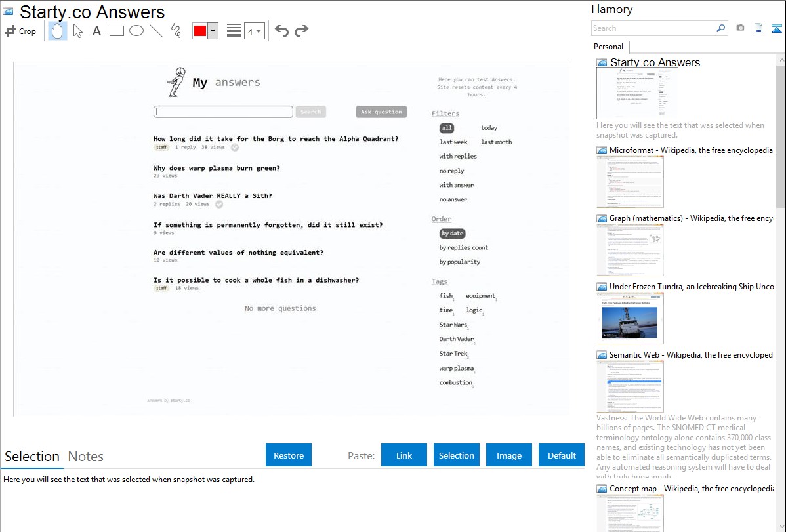Click the 'warp plasma' tag

coord(457,369)
